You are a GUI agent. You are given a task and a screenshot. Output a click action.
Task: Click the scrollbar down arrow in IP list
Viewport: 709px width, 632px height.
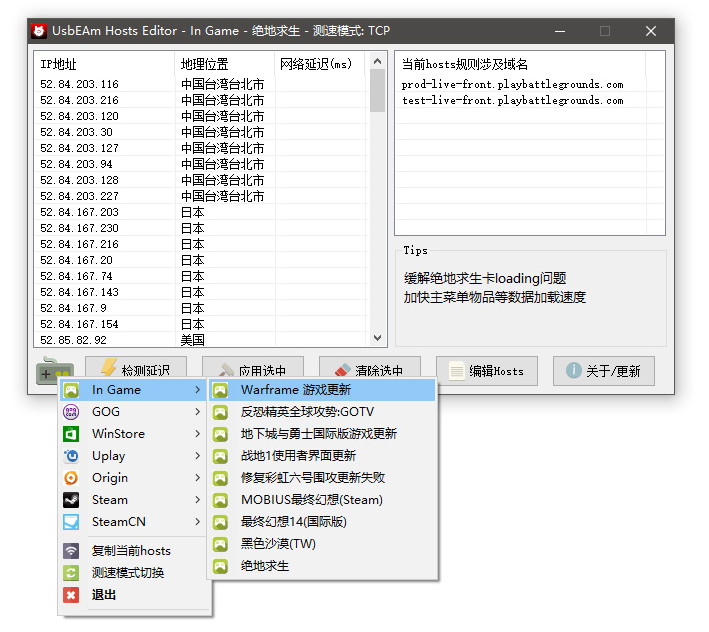tap(378, 338)
